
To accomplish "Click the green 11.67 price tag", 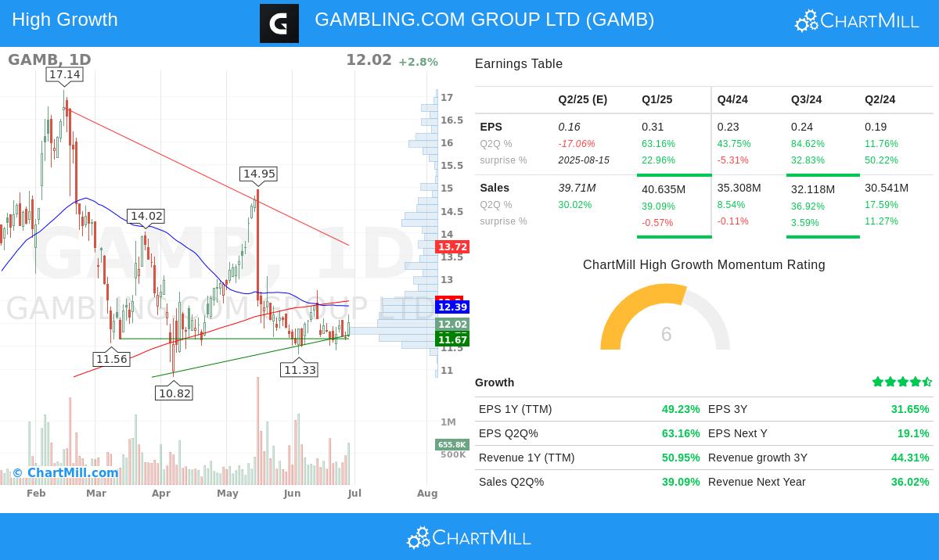I will 452,339.
